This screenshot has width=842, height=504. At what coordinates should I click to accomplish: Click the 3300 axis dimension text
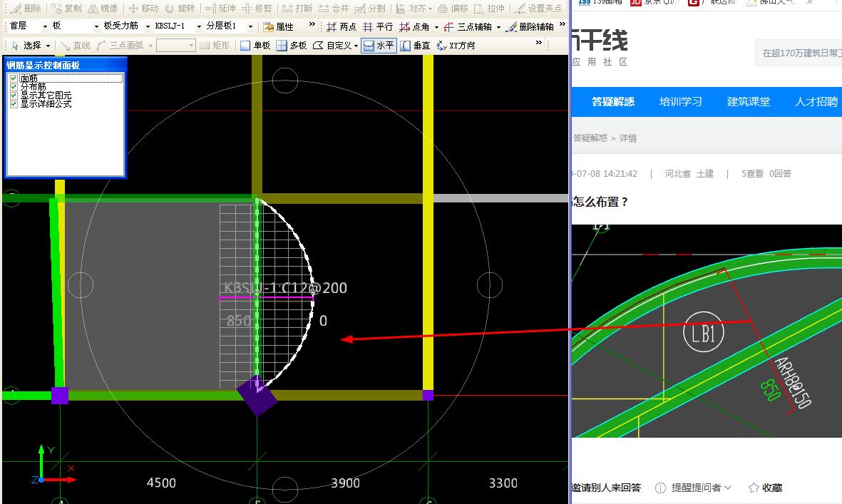[x=503, y=483]
